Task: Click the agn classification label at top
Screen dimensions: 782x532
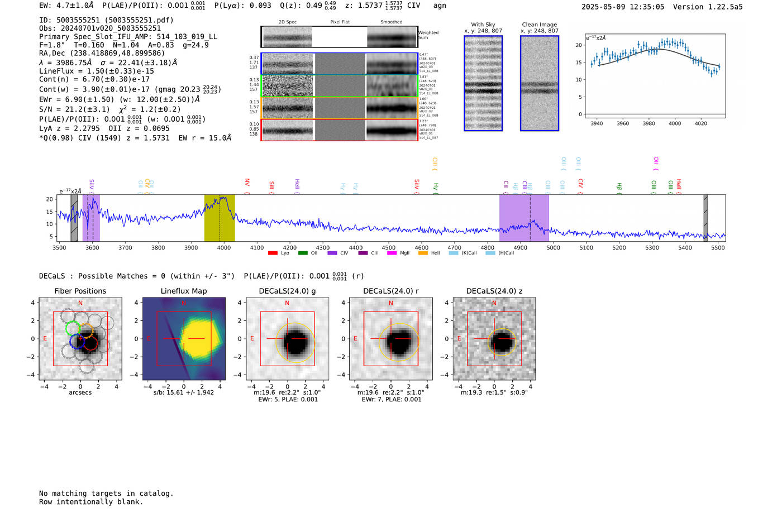Action: (440, 6)
